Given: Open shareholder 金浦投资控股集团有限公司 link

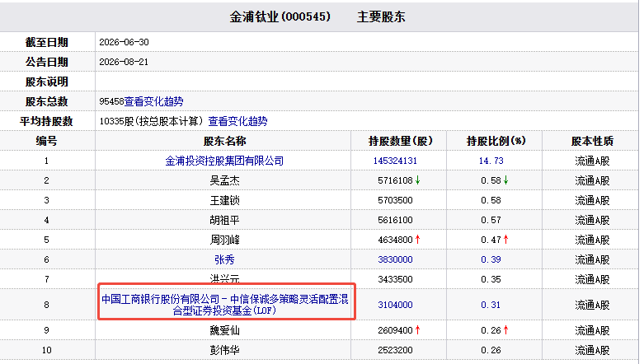Looking at the screenshot, I should [224, 161].
